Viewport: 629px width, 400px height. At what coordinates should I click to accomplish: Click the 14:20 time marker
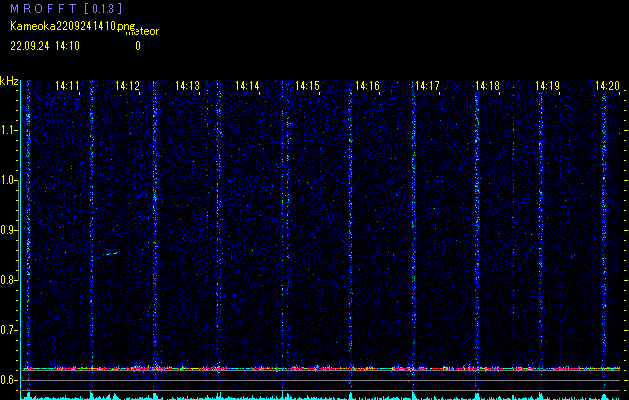pyautogui.click(x=607, y=86)
